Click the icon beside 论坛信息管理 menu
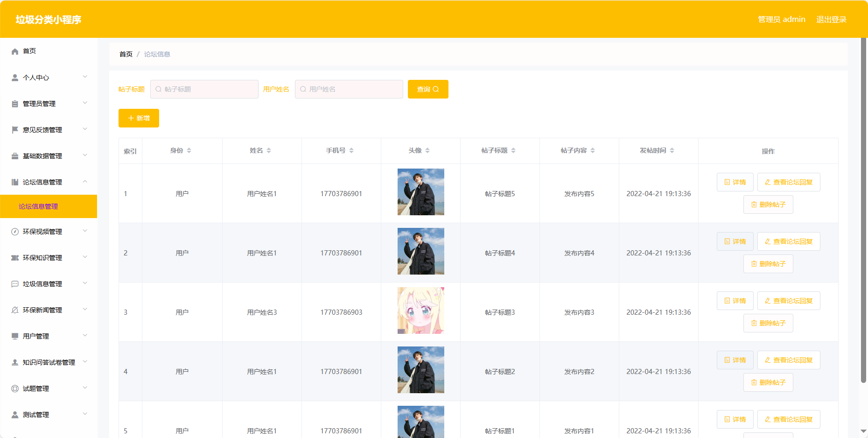 coord(15,182)
